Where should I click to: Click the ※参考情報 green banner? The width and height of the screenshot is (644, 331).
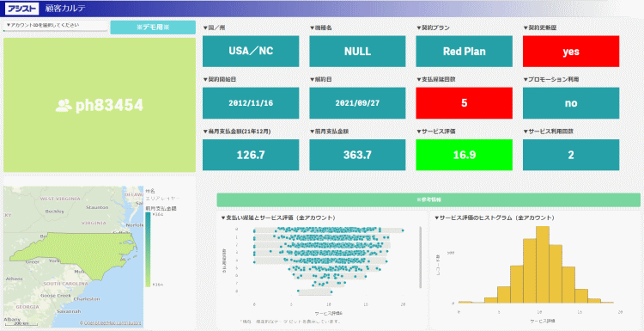(428, 199)
